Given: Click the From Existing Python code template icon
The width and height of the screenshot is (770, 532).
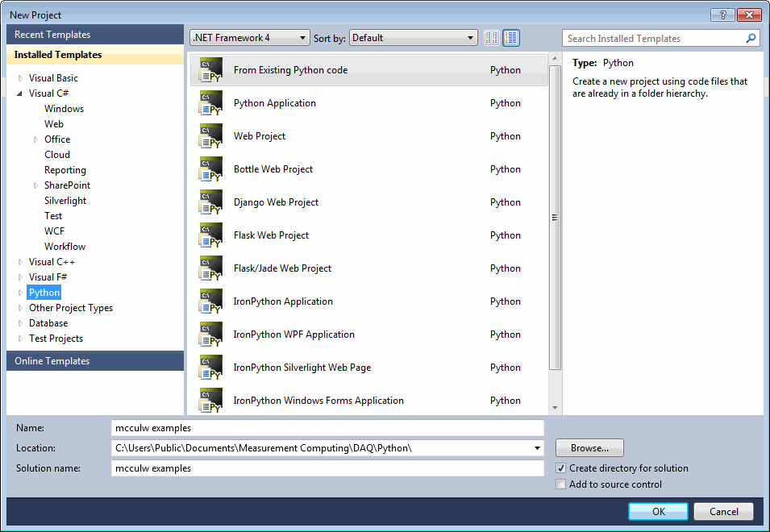Looking at the screenshot, I should [x=210, y=69].
